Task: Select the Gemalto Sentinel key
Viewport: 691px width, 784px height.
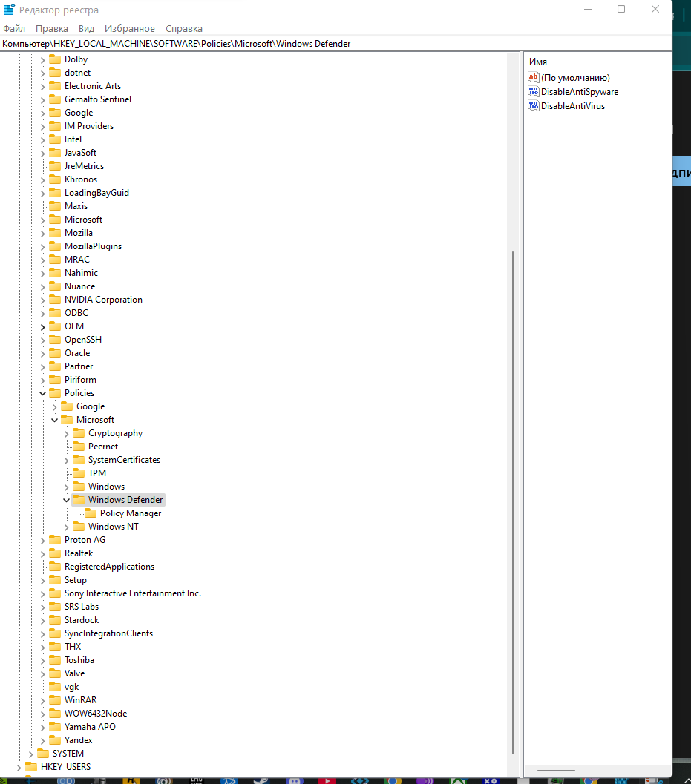Action: coord(98,99)
